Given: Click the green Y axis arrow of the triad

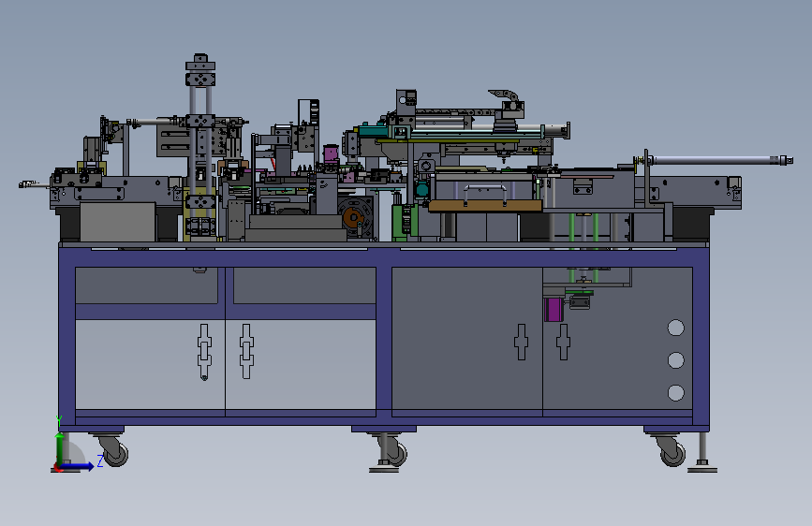Looking at the screenshot, I should (x=60, y=448).
